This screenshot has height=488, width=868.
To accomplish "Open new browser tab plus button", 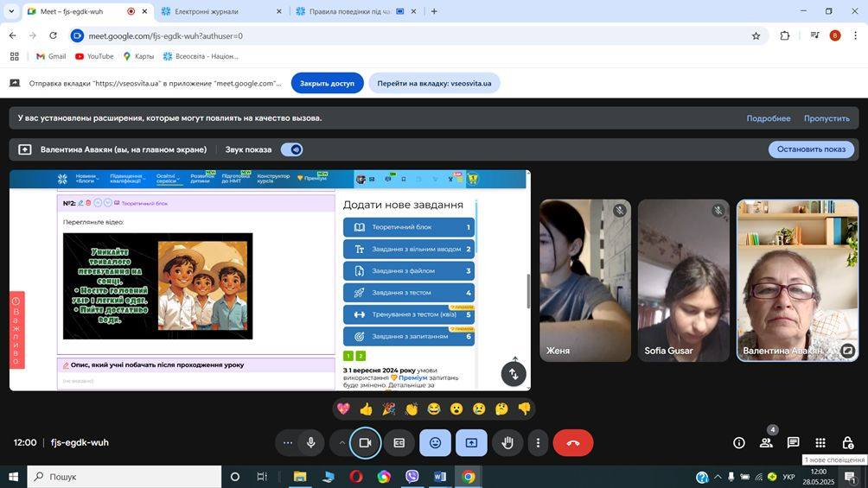I will (434, 11).
